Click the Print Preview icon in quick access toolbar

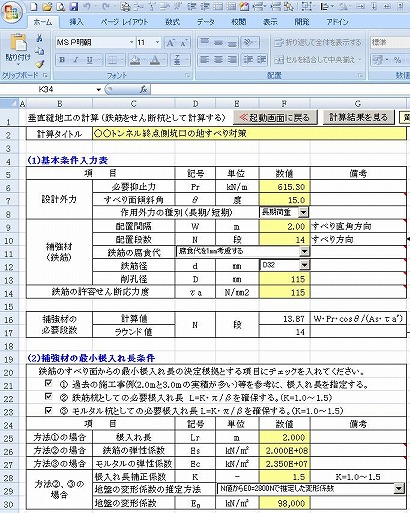click(x=61, y=6)
